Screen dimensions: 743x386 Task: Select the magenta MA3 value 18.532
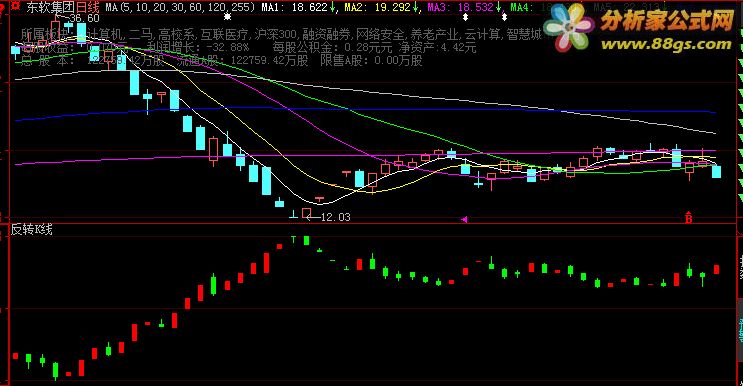point(476,7)
